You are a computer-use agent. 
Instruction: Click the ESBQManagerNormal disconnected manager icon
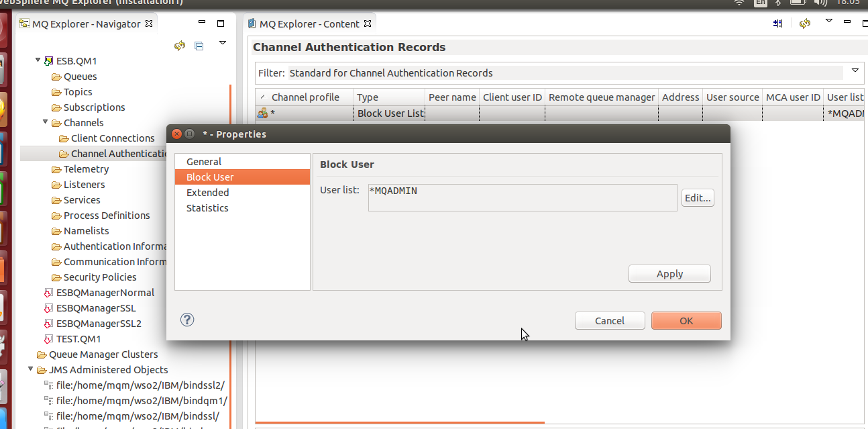click(48, 293)
